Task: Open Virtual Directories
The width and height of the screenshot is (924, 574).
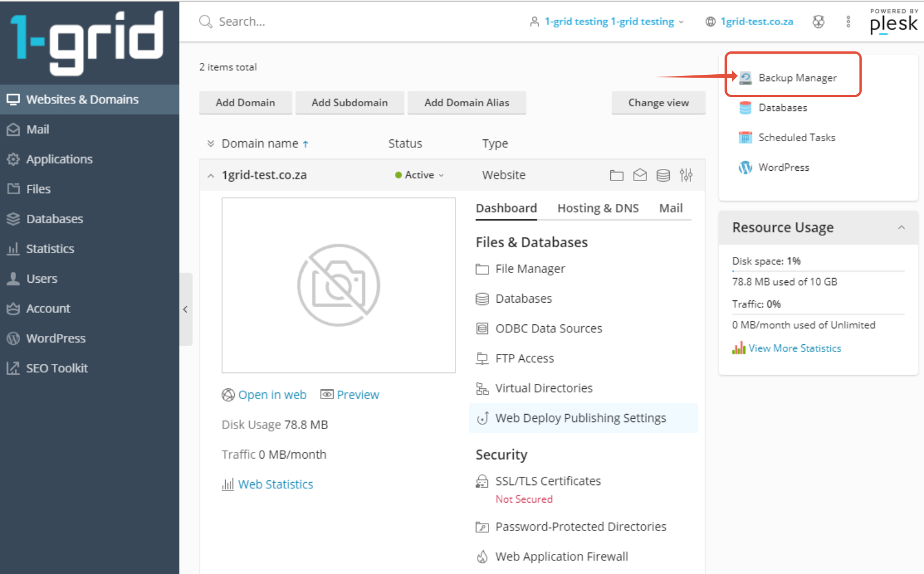Action: pos(534,388)
